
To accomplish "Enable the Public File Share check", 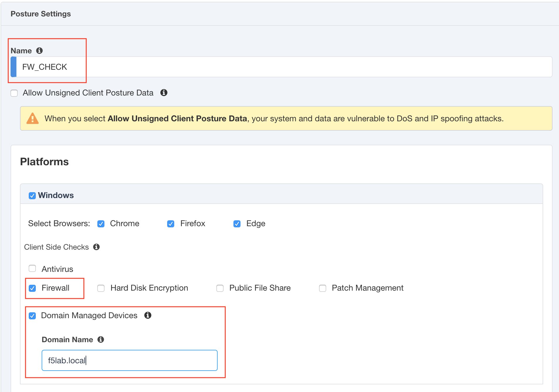I will [220, 288].
